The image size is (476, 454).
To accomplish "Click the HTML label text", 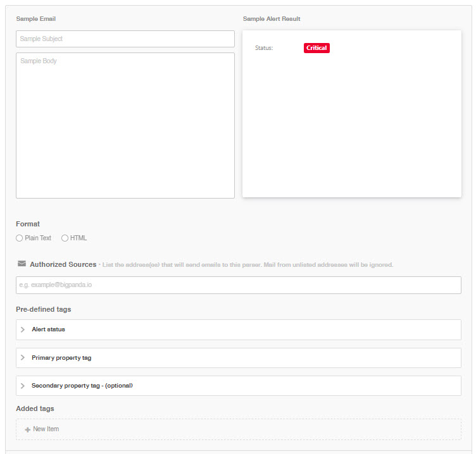I will 78,238.
